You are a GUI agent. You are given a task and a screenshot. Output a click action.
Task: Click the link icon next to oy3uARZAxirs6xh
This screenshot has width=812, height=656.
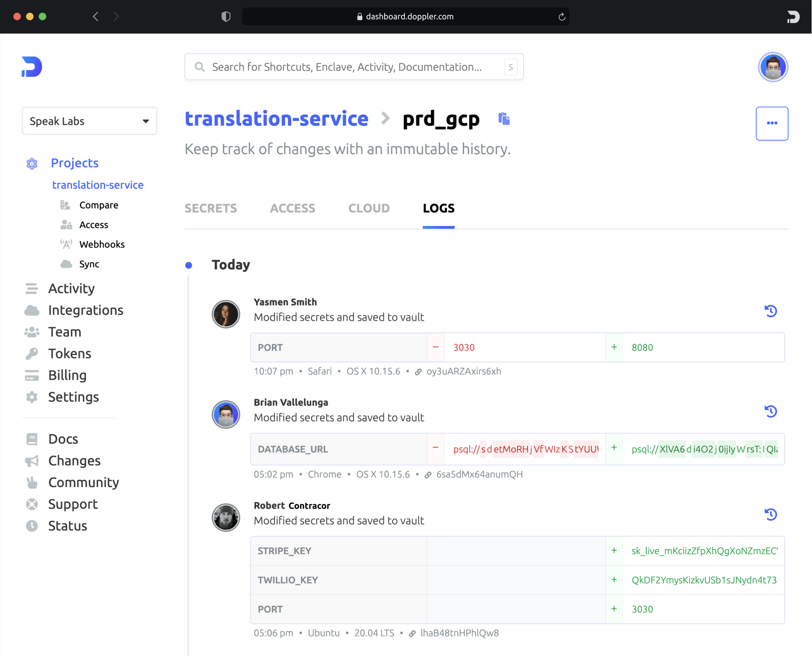418,372
